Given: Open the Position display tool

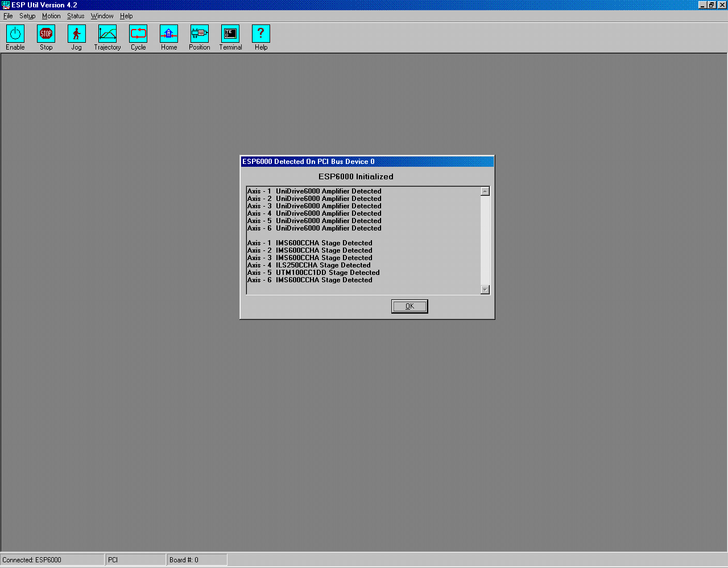Looking at the screenshot, I should 200,34.
